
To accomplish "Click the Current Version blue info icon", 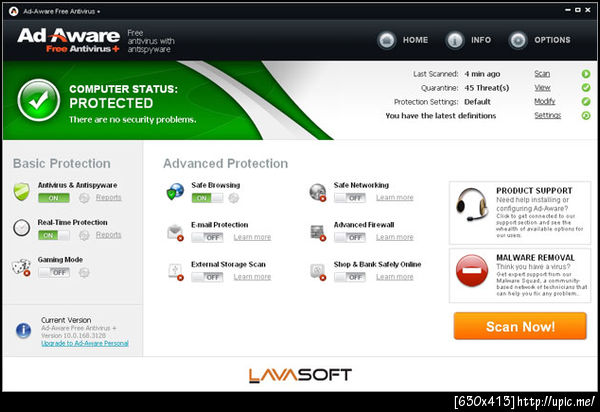I will tap(23, 331).
